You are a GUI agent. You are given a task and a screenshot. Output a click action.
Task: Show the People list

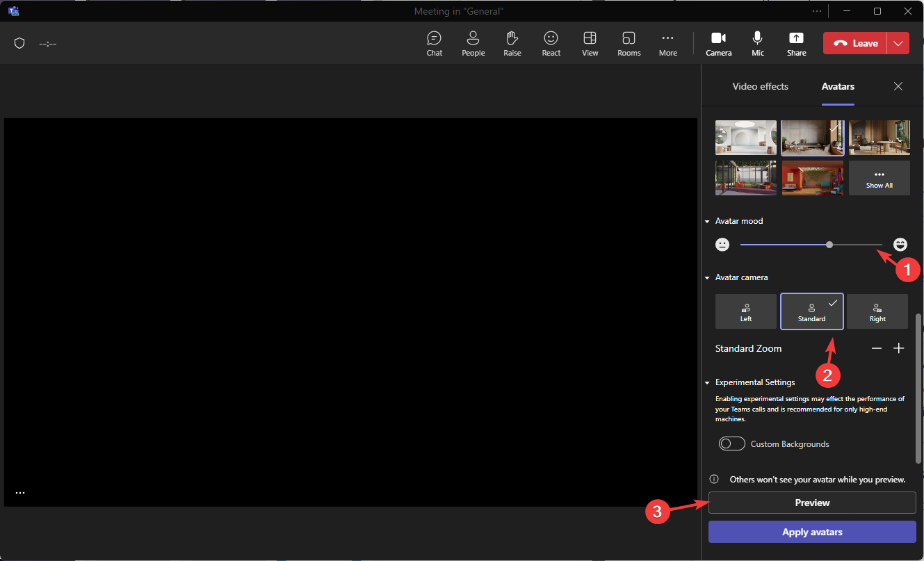click(473, 43)
